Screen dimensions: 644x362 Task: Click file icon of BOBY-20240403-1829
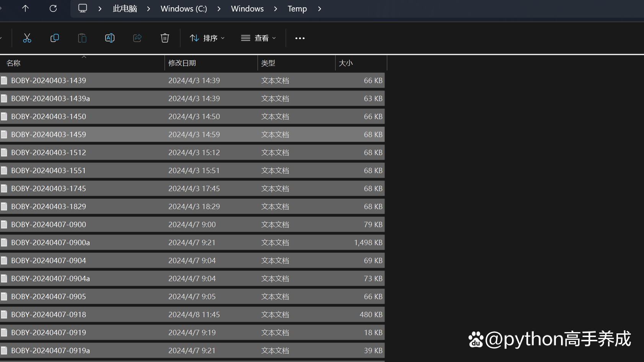pos(4,206)
